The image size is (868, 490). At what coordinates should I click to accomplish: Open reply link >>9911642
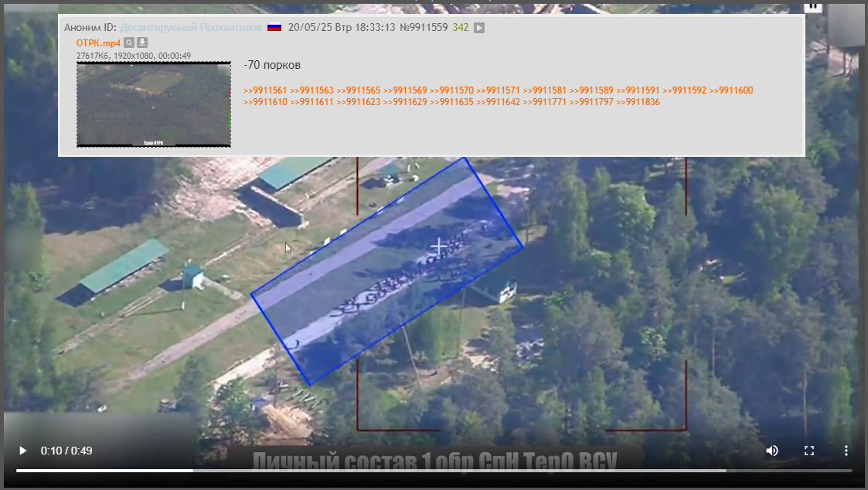(x=499, y=102)
